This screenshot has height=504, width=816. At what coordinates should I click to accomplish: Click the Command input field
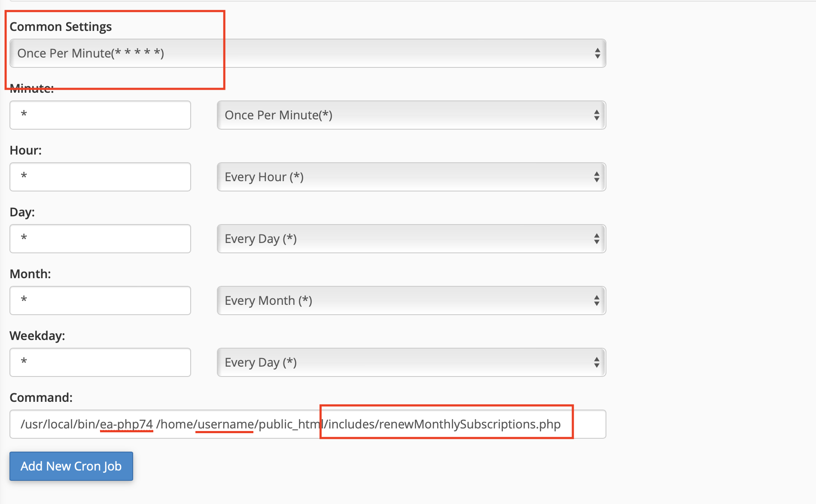(x=308, y=424)
